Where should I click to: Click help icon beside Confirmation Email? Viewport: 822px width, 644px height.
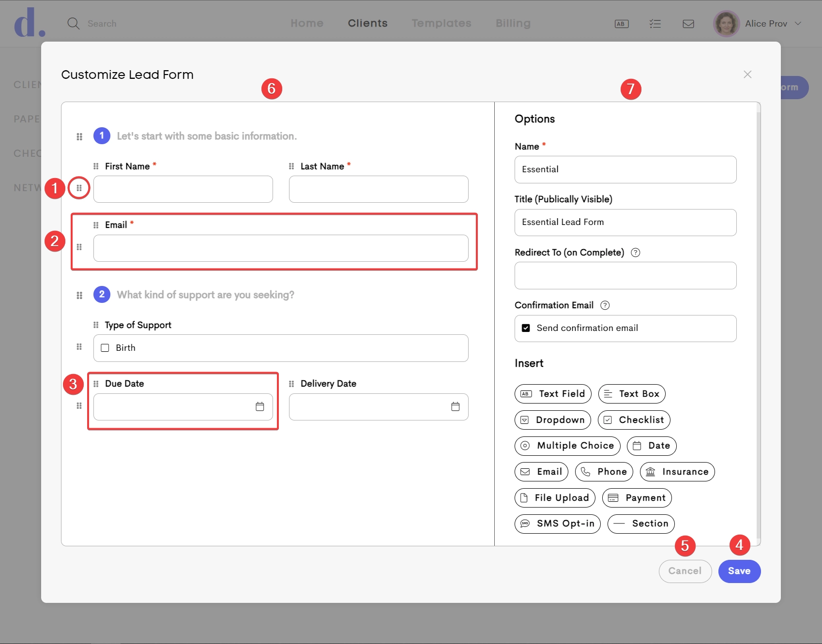(x=605, y=305)
